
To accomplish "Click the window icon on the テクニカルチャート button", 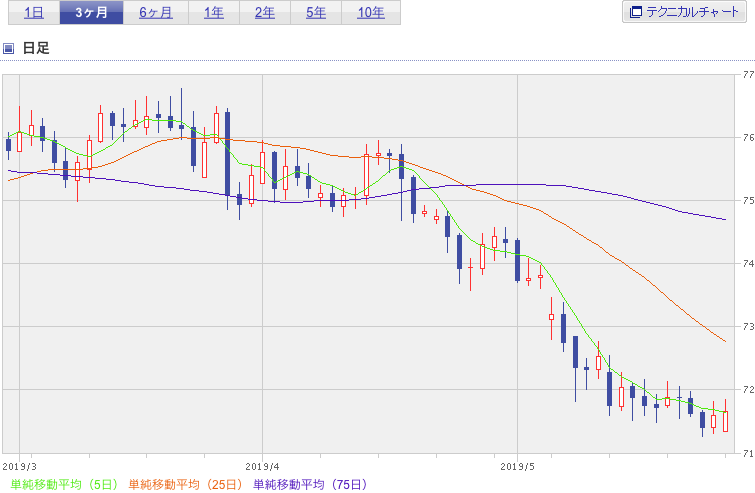I will tap(636, 12).
